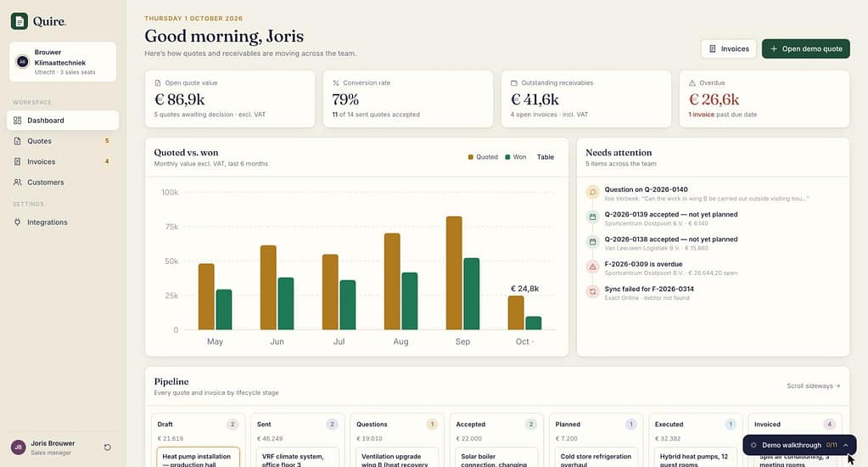
Task: Click the Demo walkthrough button
Action: [x=799, y=445]
